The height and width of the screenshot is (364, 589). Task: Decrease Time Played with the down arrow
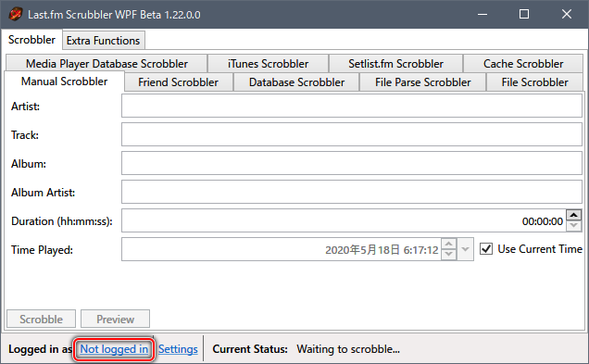click(x=448, y=255)
